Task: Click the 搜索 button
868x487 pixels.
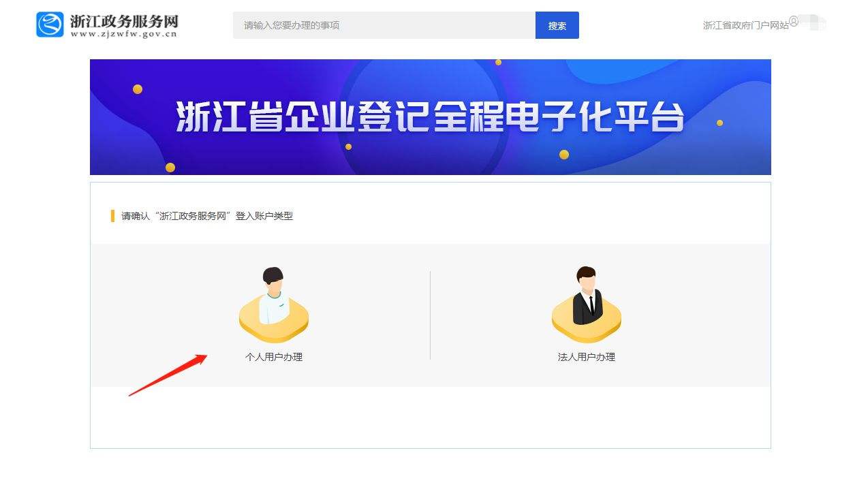Action: click(557, 25)
